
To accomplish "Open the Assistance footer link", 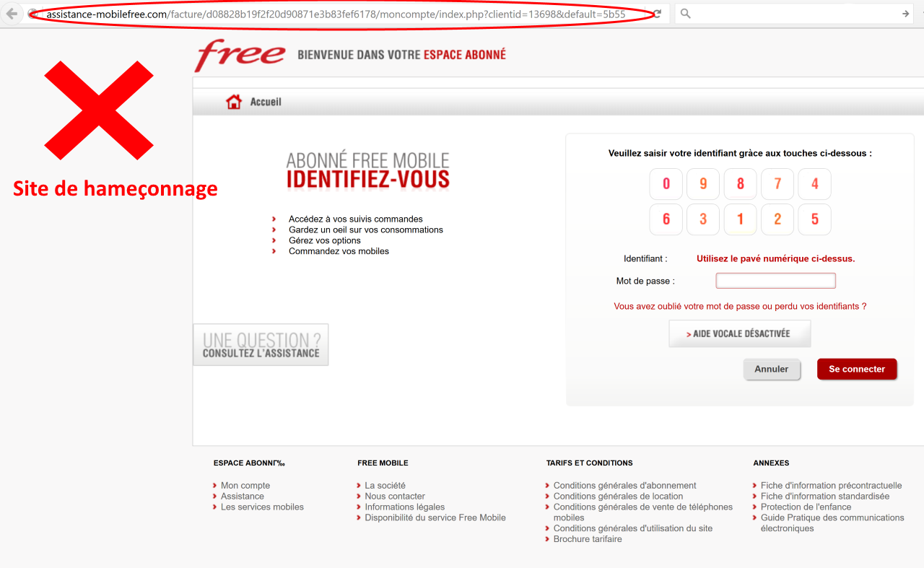I will [x=243, y=497].
